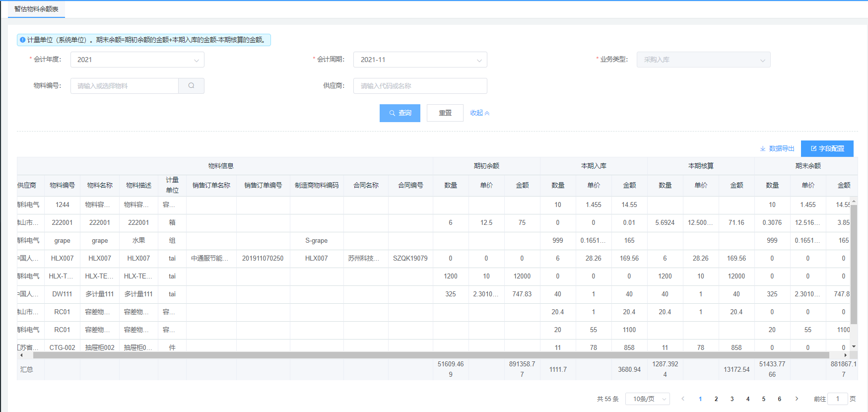Switch to page 3 in pagination
This screenshot has width=868, height=412.
[x=732, y=399]
